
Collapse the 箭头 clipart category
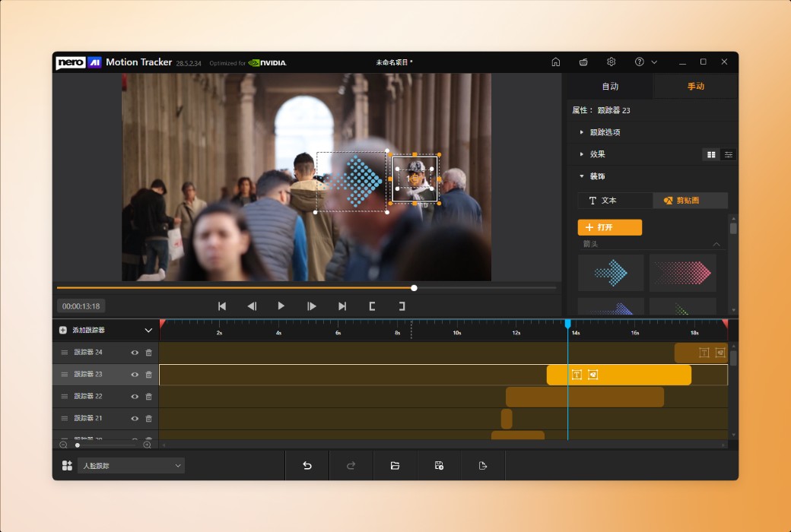(x=716, y=244)
